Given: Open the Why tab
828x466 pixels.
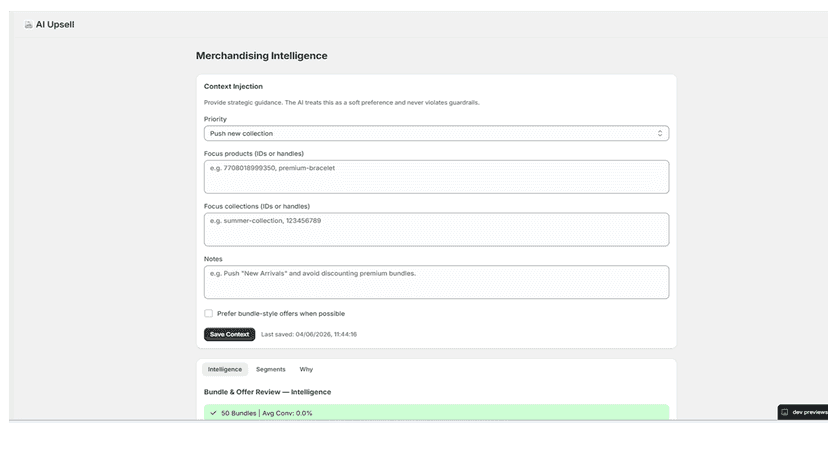Looking at the screenshot, I should tap(306, 369).
